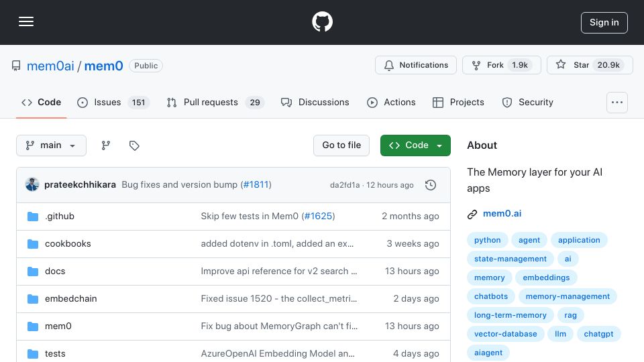
Task: Open the Pull requests tab
Action: 215,102
